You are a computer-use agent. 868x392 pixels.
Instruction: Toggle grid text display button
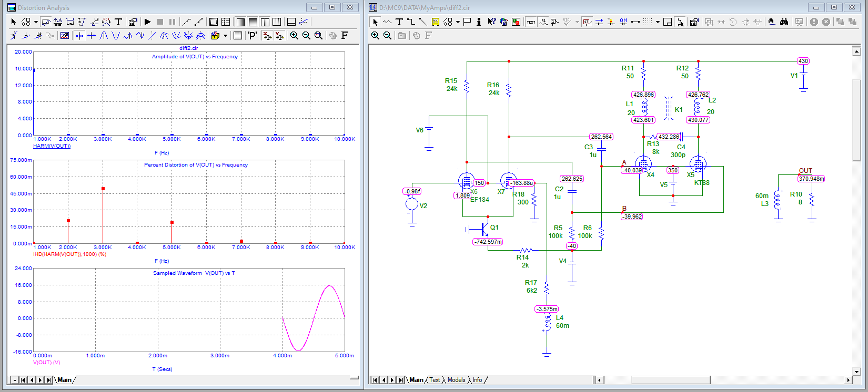(x=531, y=22)
